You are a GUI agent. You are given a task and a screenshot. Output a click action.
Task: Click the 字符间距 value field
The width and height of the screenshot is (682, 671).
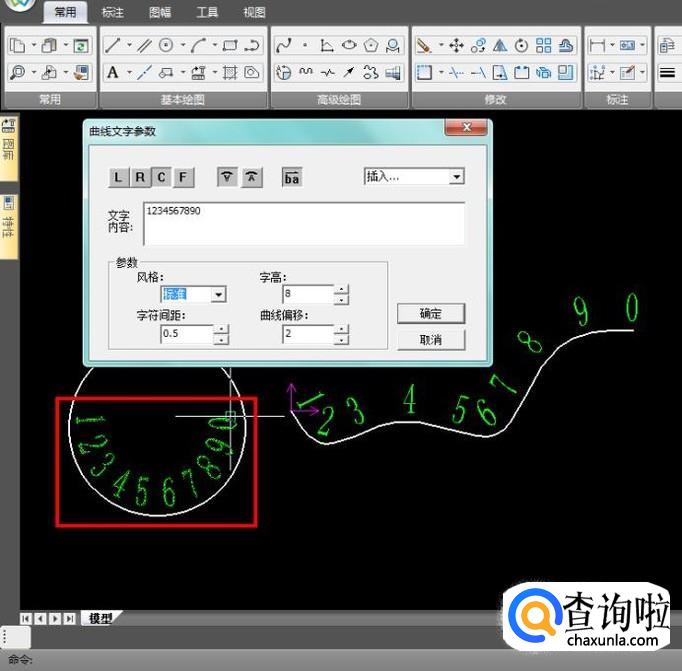(187, 334)
